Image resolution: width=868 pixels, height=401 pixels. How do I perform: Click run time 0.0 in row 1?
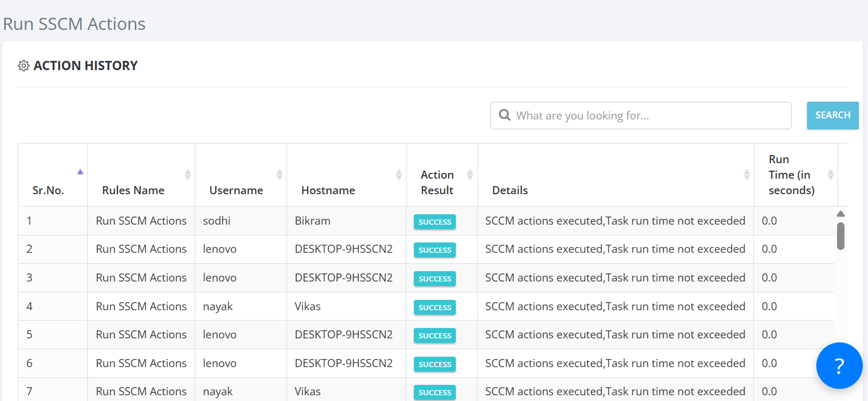coord(769,221)
